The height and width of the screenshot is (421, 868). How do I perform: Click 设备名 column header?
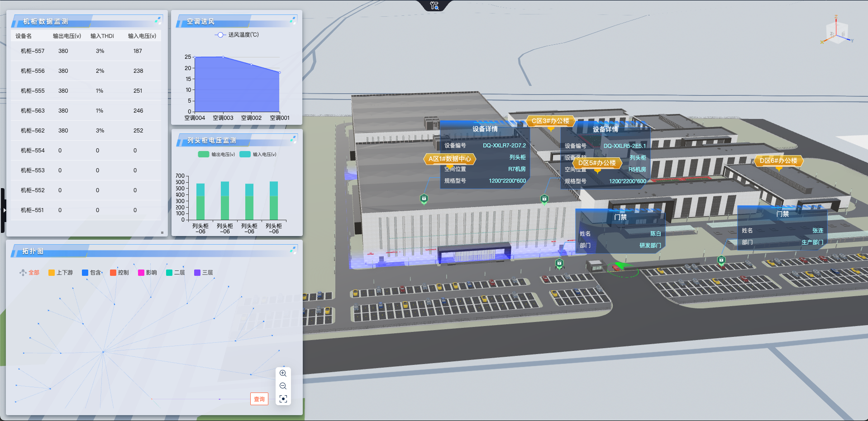coord(24,36)
